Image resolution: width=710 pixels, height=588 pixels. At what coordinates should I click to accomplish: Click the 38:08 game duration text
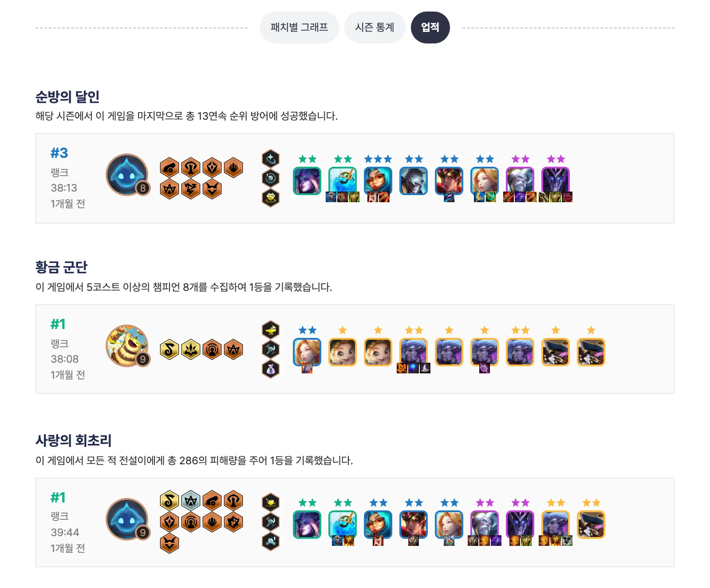(x=65, y=359)
